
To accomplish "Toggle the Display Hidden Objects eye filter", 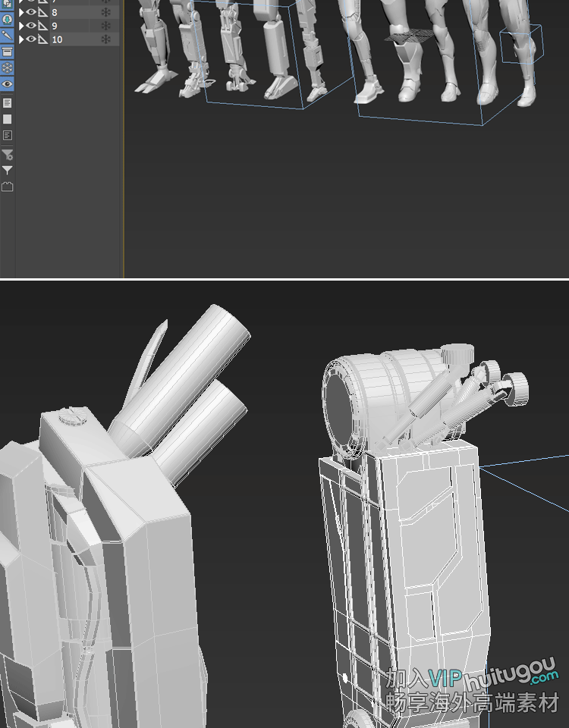I will click(x=7, y=84).
